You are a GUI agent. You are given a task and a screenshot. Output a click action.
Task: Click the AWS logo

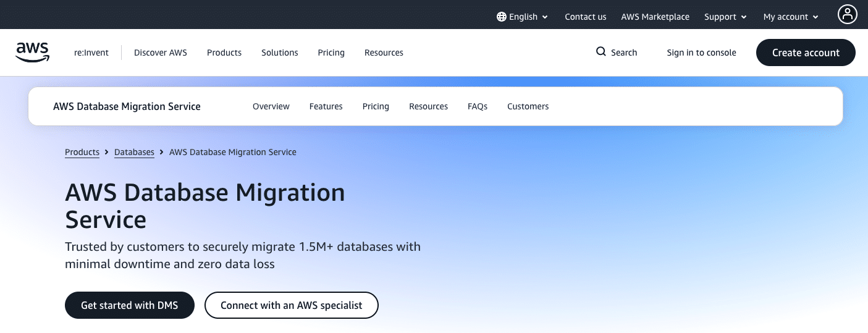click(x=33, y=53)
